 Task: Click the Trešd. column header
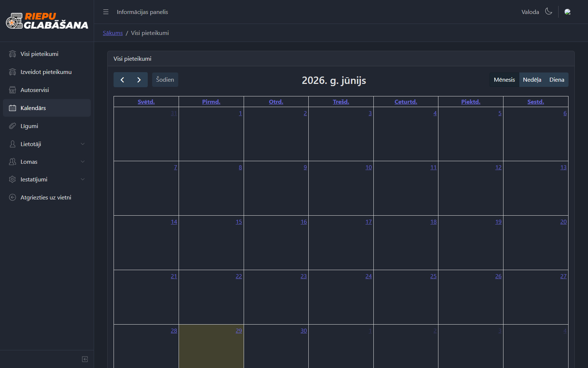pos(341,102)
